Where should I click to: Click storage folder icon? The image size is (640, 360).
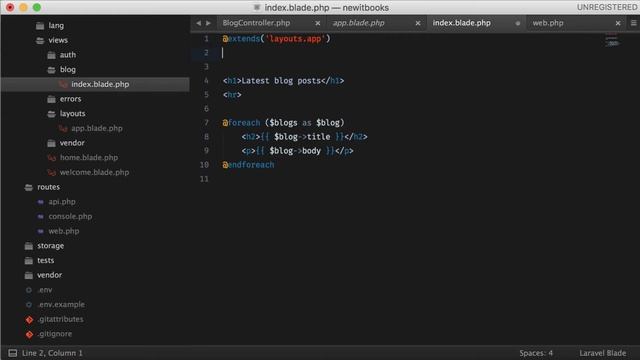coord(29,246)
